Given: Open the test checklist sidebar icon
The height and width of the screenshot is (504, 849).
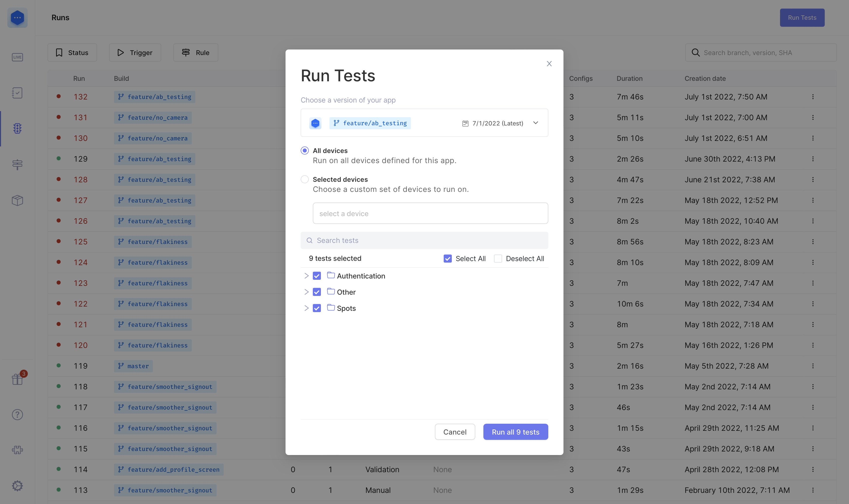Looking at the screenshot, I should tap(17, 93).
